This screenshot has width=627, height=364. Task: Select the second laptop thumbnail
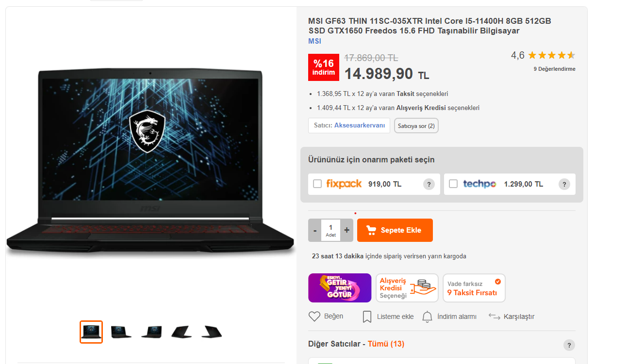click(121, 332)
